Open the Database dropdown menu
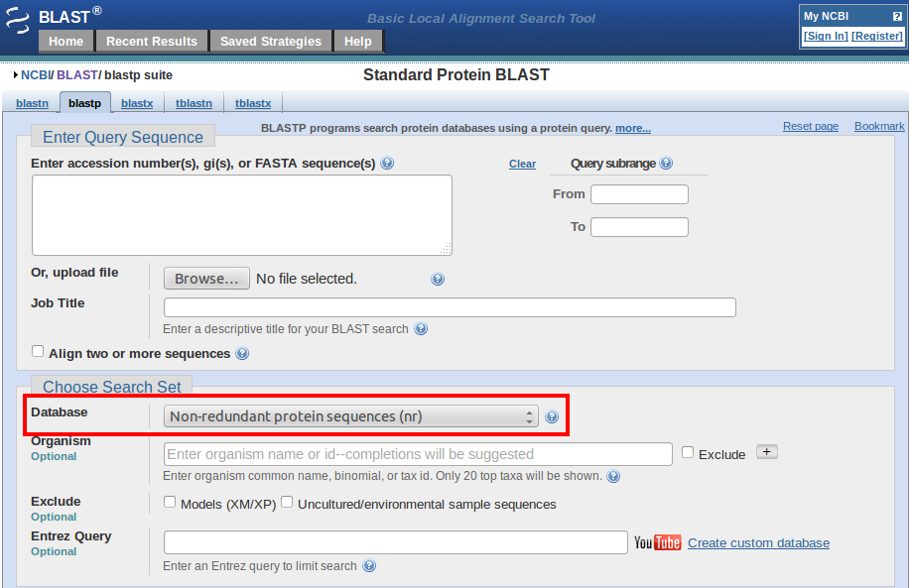This screenshot has height=588, width=909. coord(350,416)
